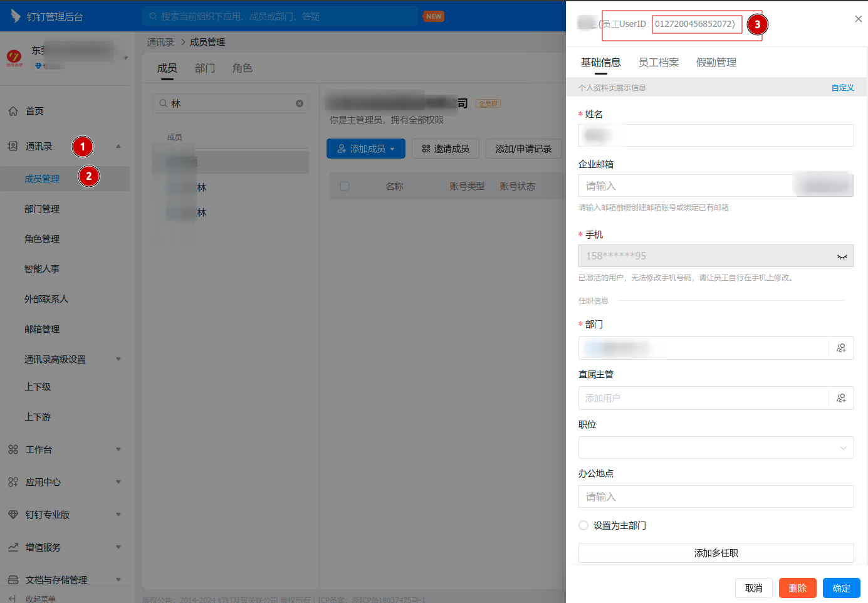The width and height of the screenshot is (868, 603).
Task: Select the 设置为主部门 radio button
Action: pos(583,525)
